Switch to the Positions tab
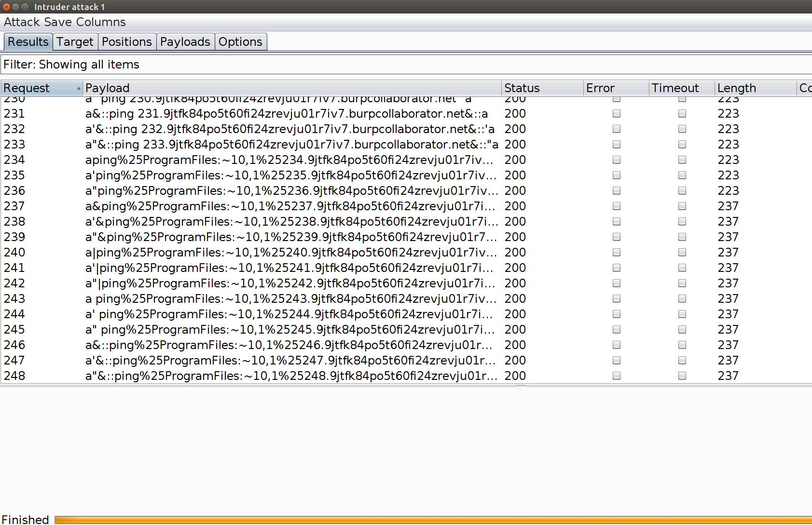 tap(127, 42)
